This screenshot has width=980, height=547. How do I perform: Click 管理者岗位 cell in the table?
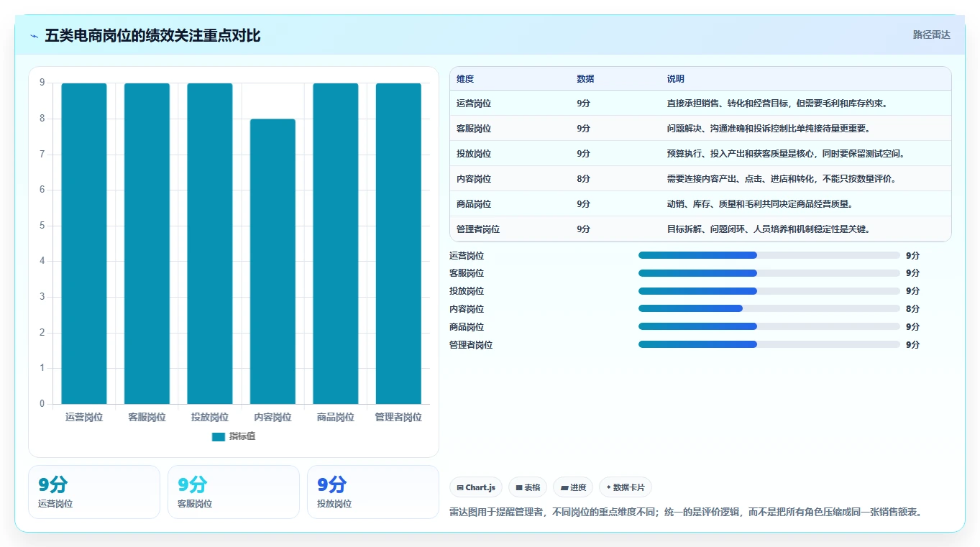click(478, 229)
